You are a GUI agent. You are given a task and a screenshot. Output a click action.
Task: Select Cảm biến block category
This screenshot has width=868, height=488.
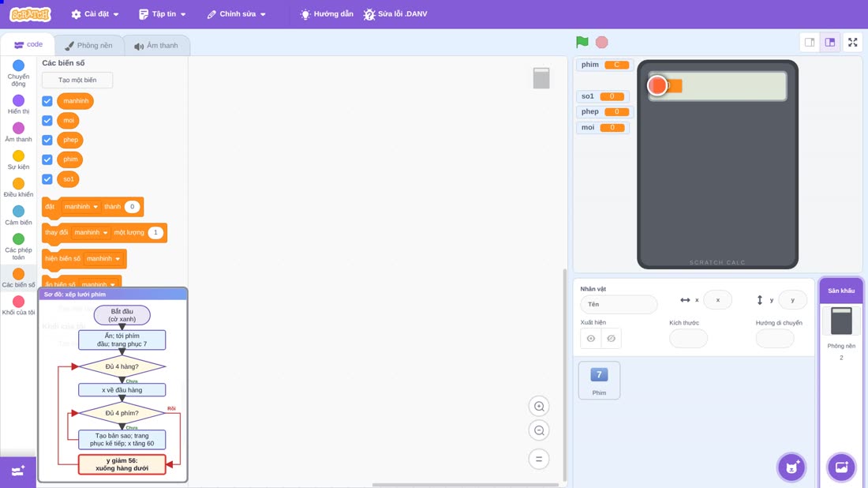pyautogui.click(x=18, y=215)
